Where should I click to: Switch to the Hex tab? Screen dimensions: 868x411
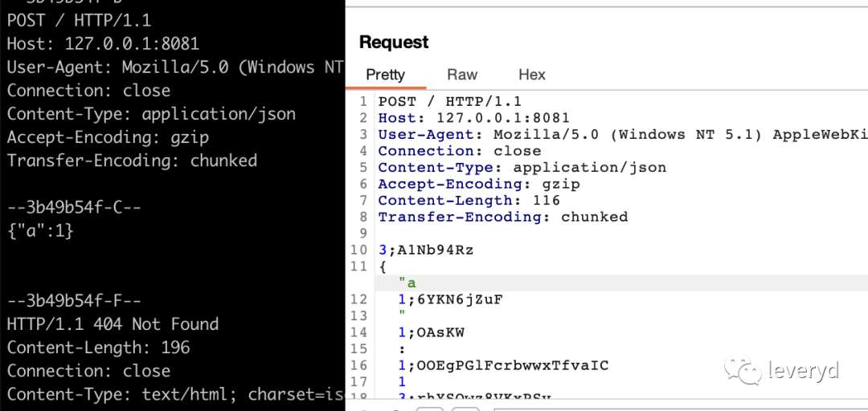pos(532,75)
